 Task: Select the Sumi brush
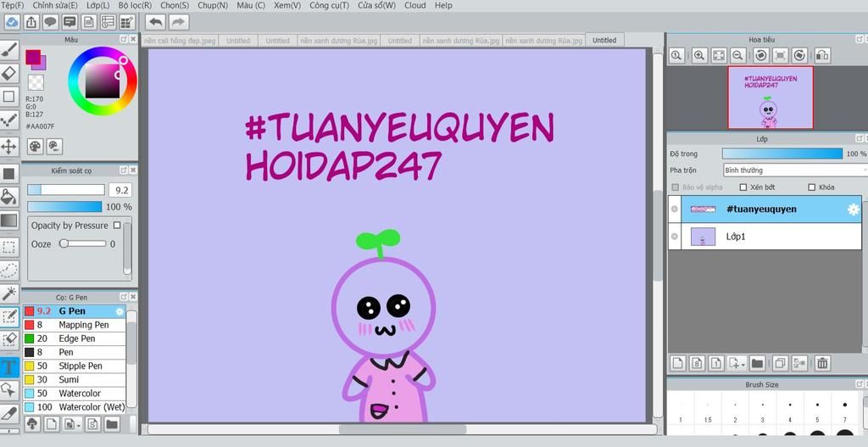[75, 379]
